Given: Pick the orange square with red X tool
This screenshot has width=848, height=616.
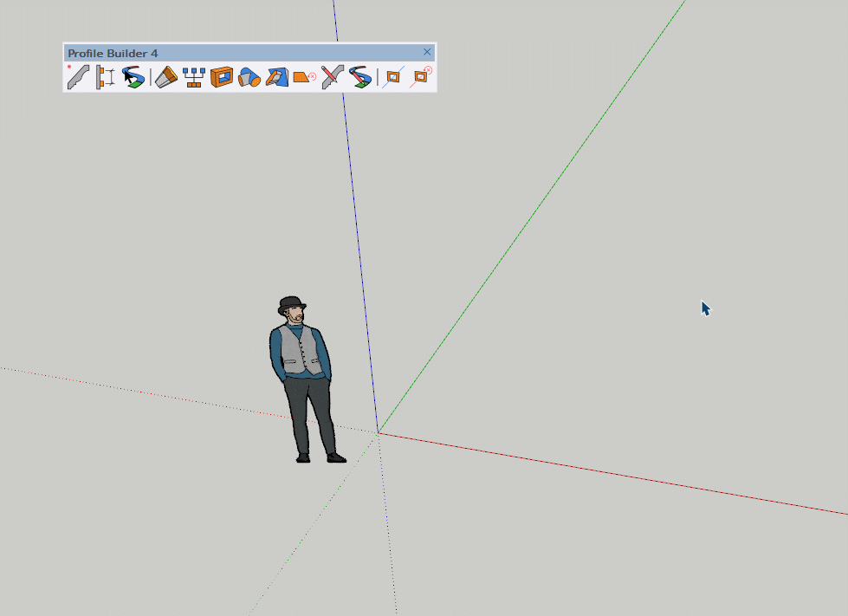Looking at the screenshot, I should tap(421, 77).
